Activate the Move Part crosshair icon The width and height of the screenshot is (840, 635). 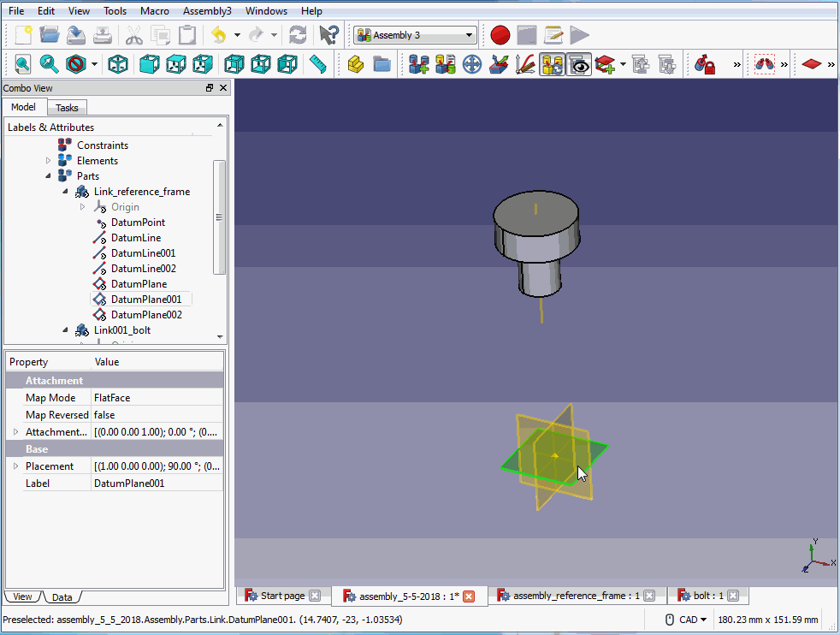(472, 64)
